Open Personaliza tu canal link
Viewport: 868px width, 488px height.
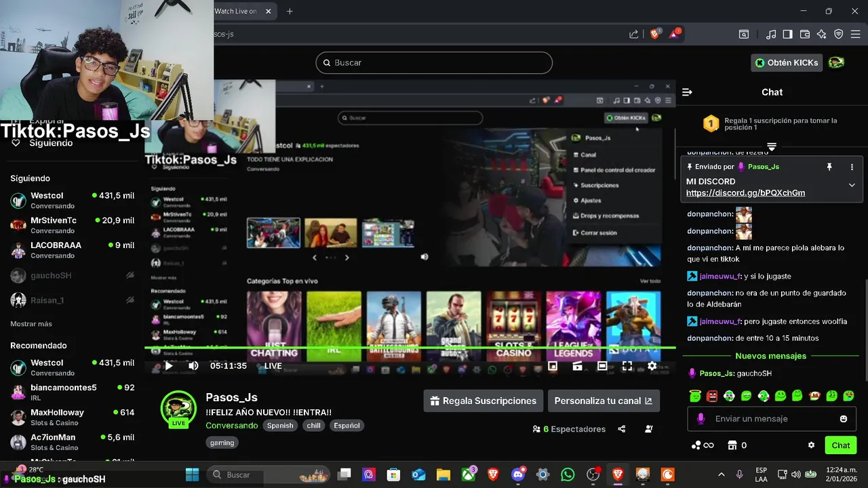[x=604, y=401]
